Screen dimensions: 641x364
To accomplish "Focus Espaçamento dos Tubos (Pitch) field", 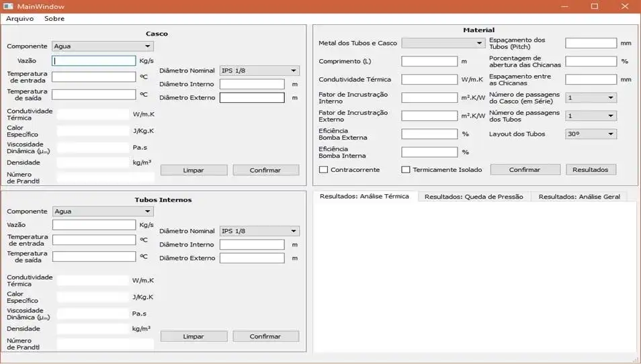I will coord(591,43).
